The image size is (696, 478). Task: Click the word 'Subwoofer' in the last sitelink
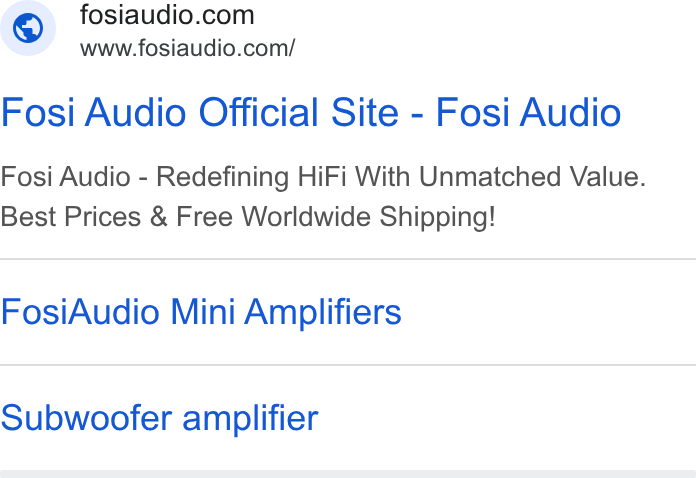86,418
